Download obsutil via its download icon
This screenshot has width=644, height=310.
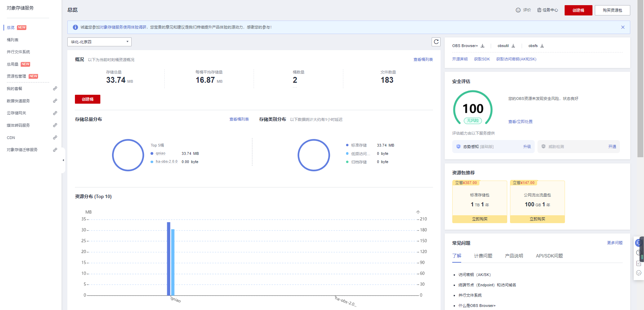coord(513,46)
